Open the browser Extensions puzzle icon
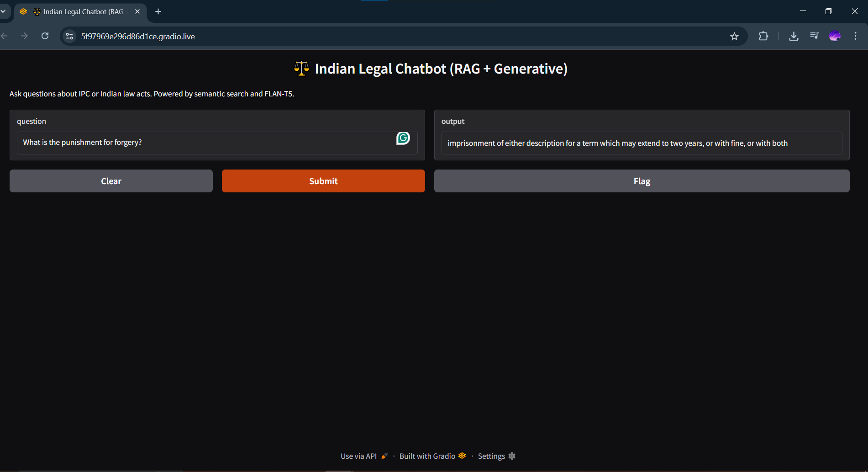 (763, 36)
